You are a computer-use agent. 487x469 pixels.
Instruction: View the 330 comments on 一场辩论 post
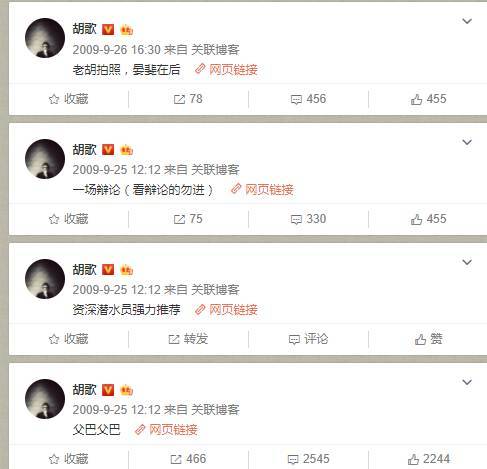click(308, 219)
